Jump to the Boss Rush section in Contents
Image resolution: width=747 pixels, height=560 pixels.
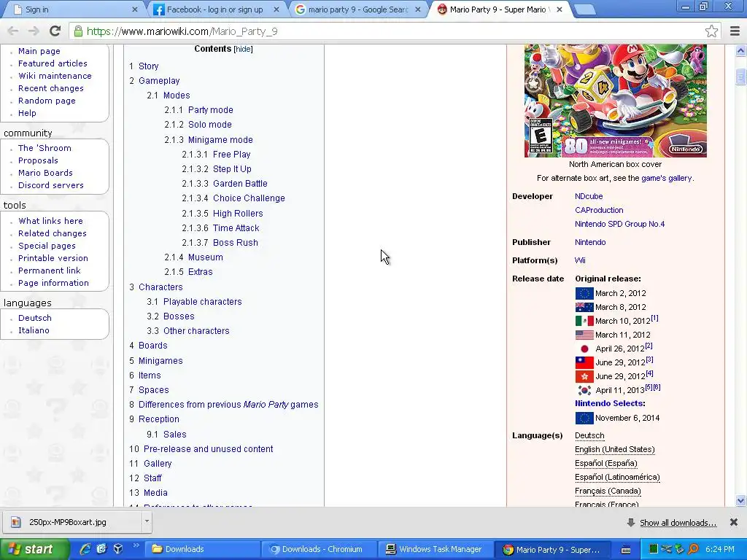click(236, 242)
